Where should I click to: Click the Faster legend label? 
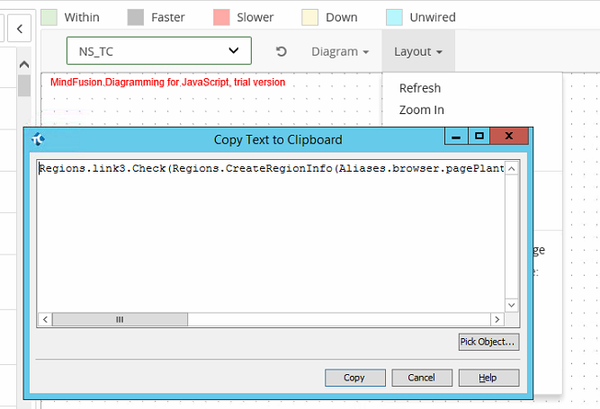pos(168,17)
